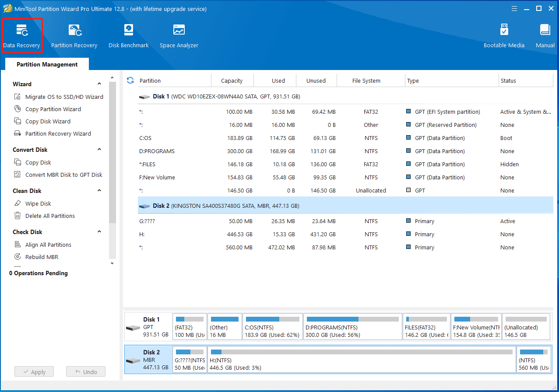This screenshot has height=392, width=559.
Task: Open the Data Recovery tool
Action: click(22, 36)
